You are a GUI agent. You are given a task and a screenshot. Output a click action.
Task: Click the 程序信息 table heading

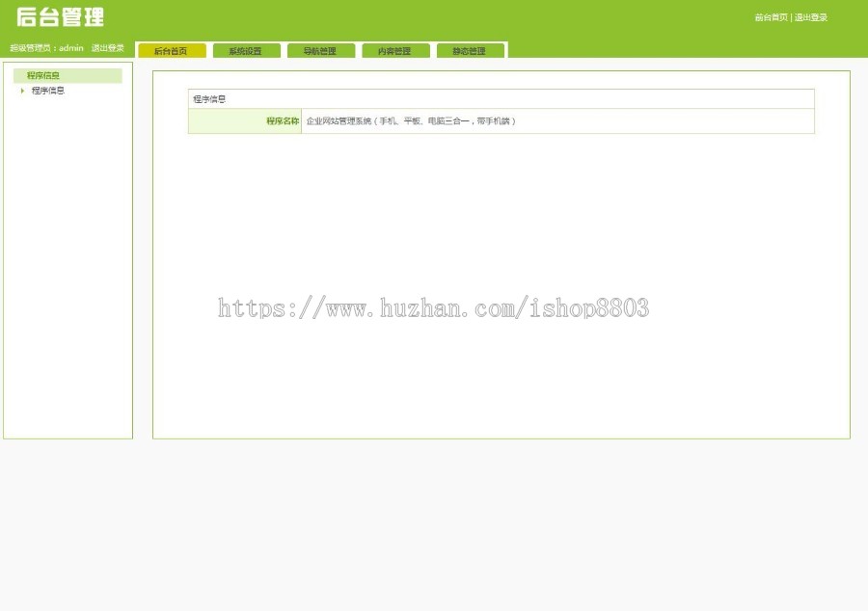point(209,99)
